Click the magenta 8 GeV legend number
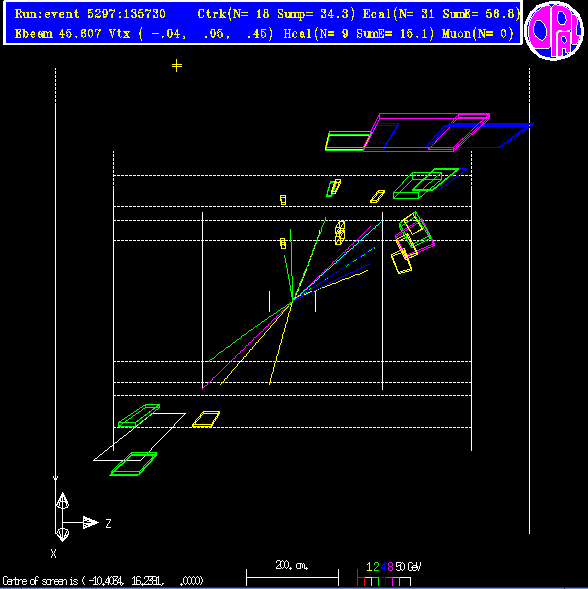The height and width of the screenshot is (589, 588). 390,566
